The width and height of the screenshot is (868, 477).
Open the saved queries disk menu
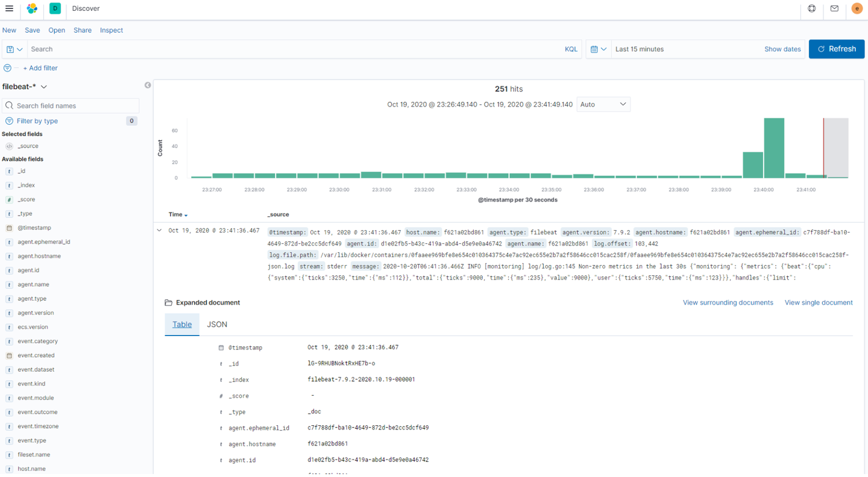(14, 49)
